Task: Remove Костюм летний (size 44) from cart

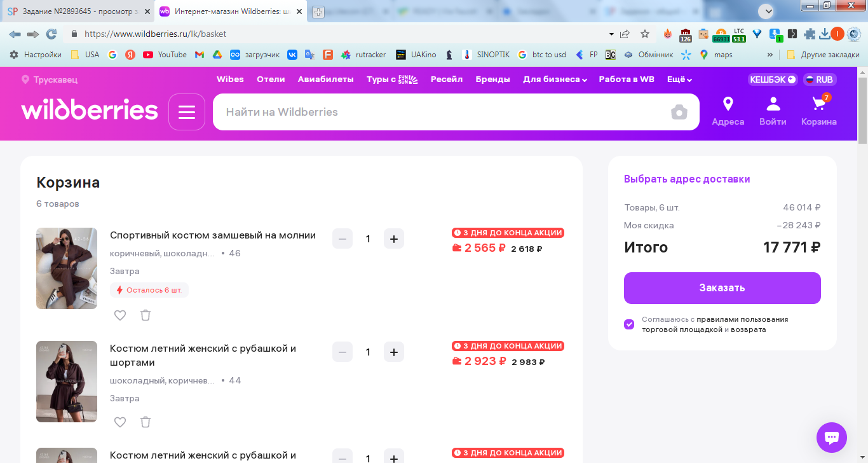Action: point(146,422)
